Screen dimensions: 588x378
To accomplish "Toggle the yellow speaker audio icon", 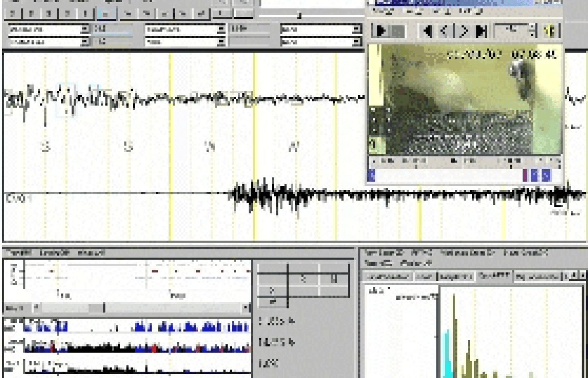I will 550,31.
